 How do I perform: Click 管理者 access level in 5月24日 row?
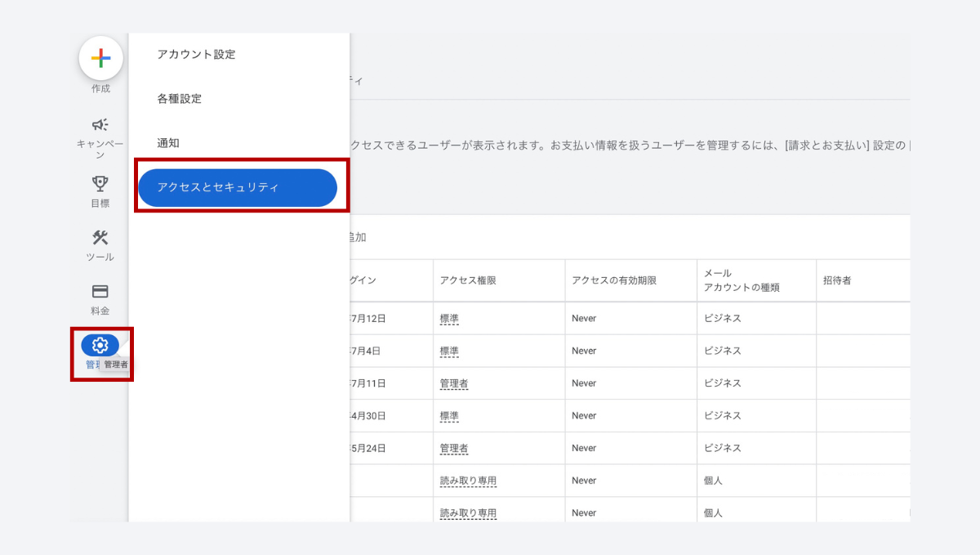coord(454,449)
